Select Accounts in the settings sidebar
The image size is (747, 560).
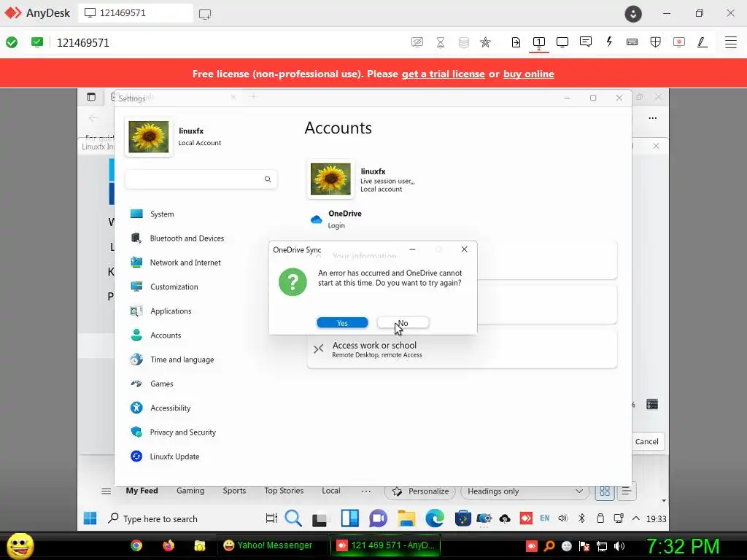[166, 335]
